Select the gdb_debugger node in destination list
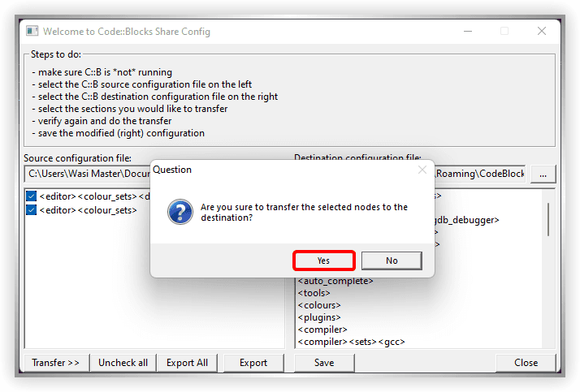This screenshot has width=580, height=392. click(467, 220)
